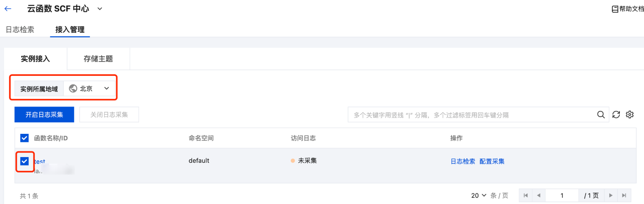Go to first page of results
This screenshot has height=204, width=644.
526,195
